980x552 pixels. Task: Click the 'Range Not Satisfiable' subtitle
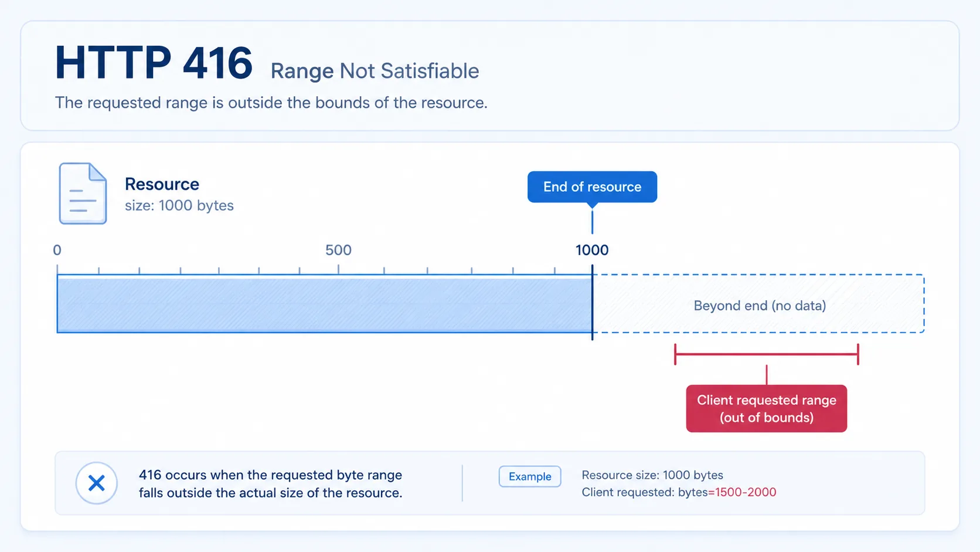[x=375, y=71]
